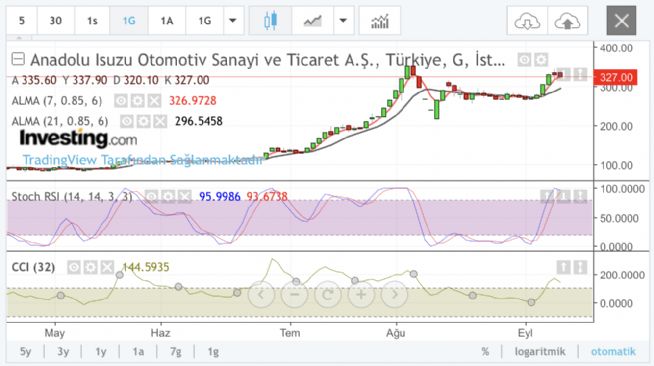Switch to the line chart style icon
Image resolution: width=654 pixels, height=366 pixels.
(312, 20)
